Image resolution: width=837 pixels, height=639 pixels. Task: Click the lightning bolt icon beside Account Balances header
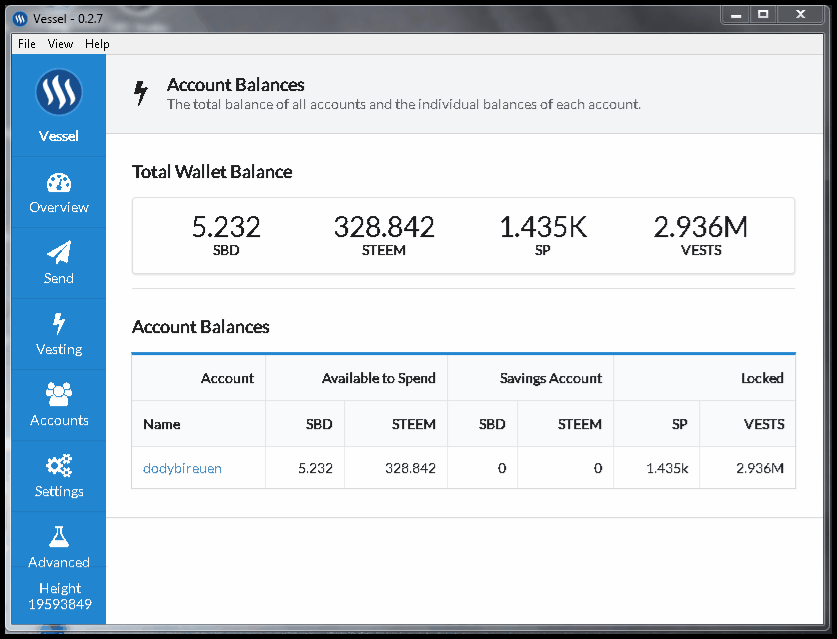141,93
